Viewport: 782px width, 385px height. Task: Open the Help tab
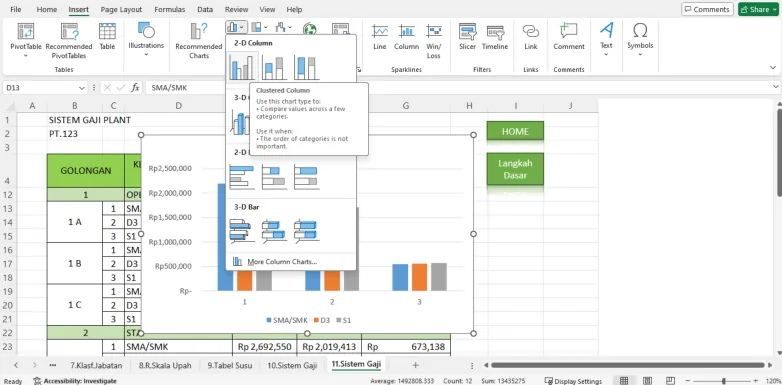[294, 9]
